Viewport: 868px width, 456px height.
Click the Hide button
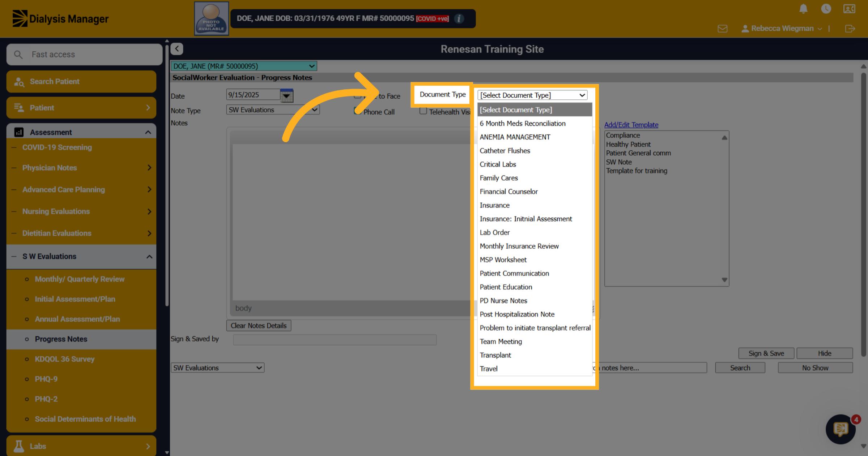coord(825,353)
